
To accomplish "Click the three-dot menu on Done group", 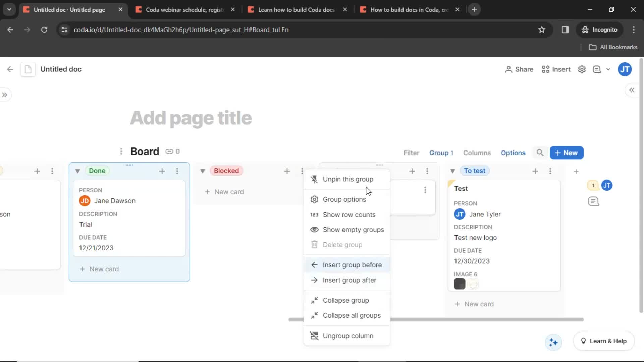I will pos(177,171).
